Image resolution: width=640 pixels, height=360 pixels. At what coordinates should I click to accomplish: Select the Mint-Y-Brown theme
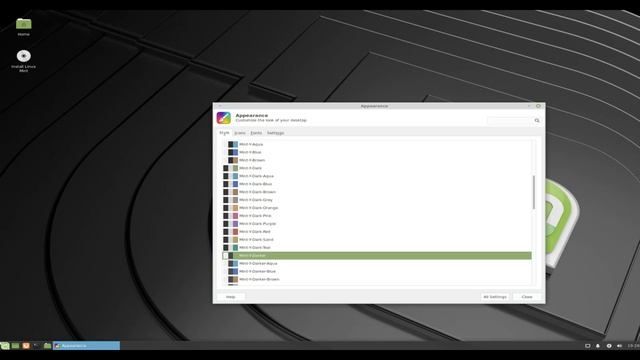(x=377, y=160)
